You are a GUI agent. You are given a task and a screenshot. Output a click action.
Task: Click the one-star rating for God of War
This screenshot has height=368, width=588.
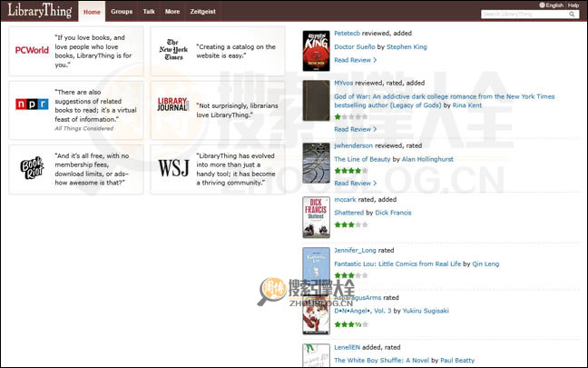pos(350,117)
